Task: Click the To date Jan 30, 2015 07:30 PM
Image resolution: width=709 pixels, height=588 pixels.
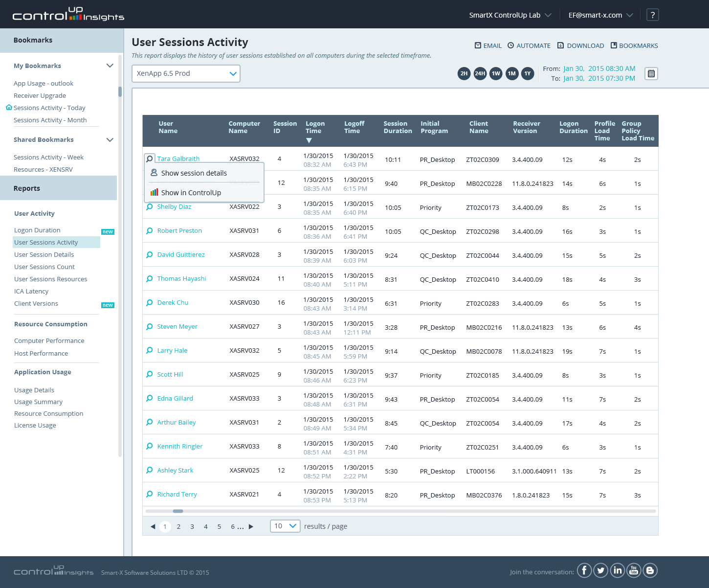Action: point(599,78)
